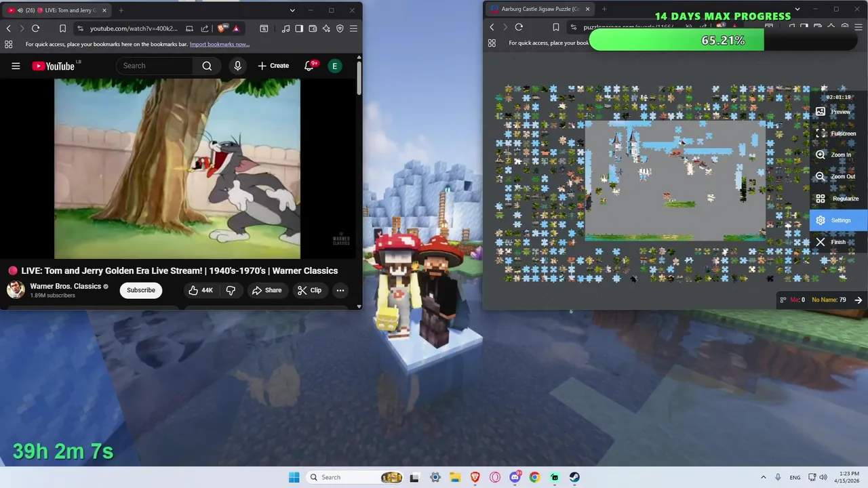The image size is (868, 488).
Task: Go back in the YouTube browser window
Action: pos(8,28)
